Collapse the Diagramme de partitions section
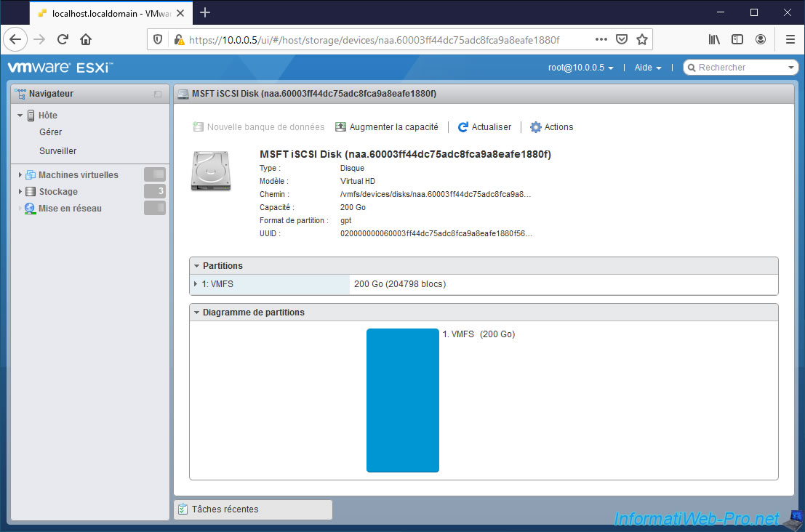Image resolution: width=805 pixels, height=532 pixels. click(196, 313)
